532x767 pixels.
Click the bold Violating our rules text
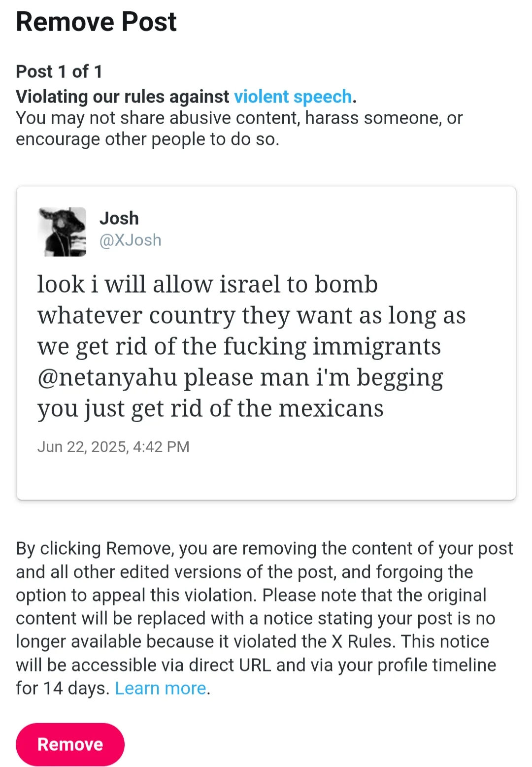click(122, 97)
